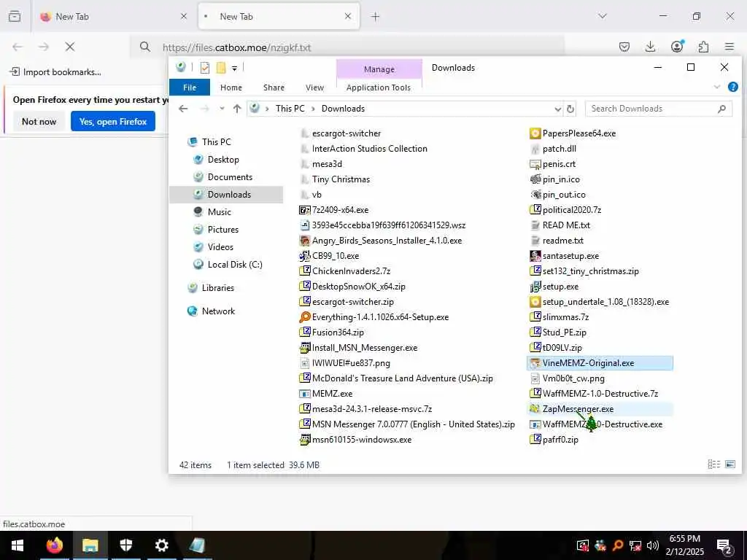Screen dimensions: 747x560
Task: Switch Explorer to details view icon
Action: pos(713,464)
